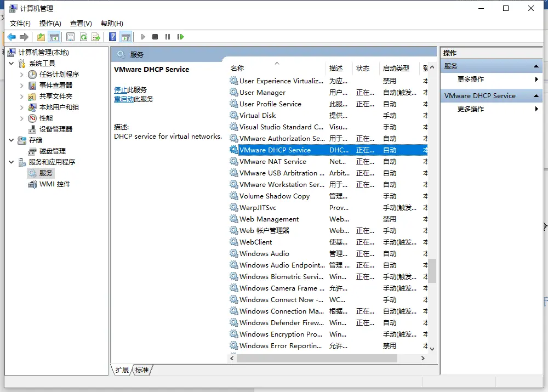Click the 停止 this service link
The width and height of the screenshot is (548, 392).
coord(120,90)
